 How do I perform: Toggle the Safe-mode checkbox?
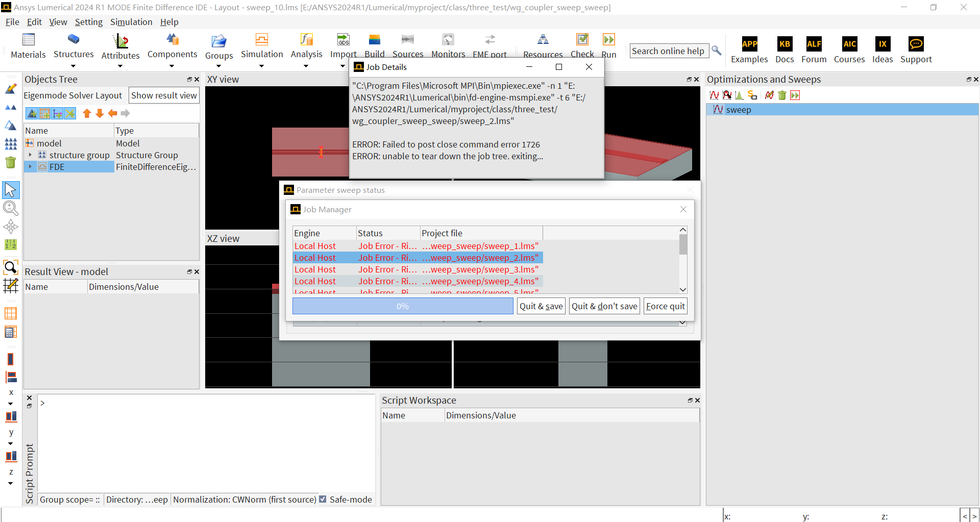click(323, 500)
